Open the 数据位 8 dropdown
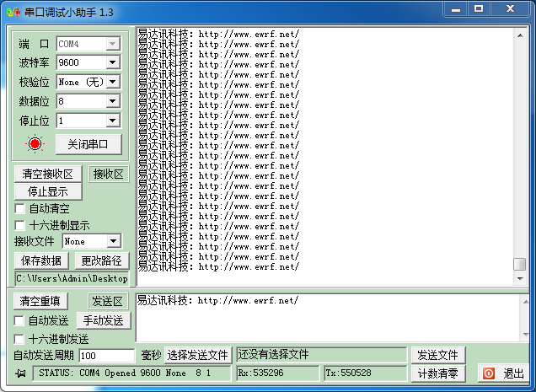Image resolution: width=536 pixels, height=392 pixels. coord(112,101)
